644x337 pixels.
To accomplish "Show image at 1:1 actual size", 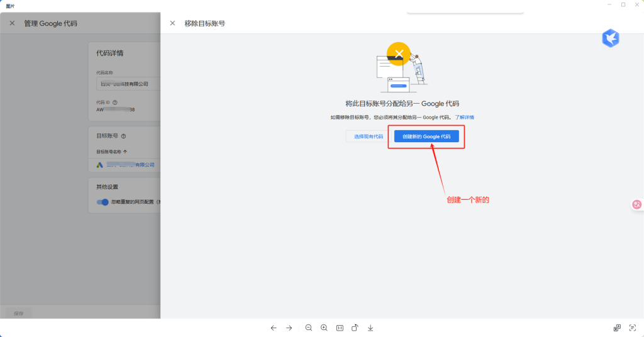I will [x=340, y=328].
